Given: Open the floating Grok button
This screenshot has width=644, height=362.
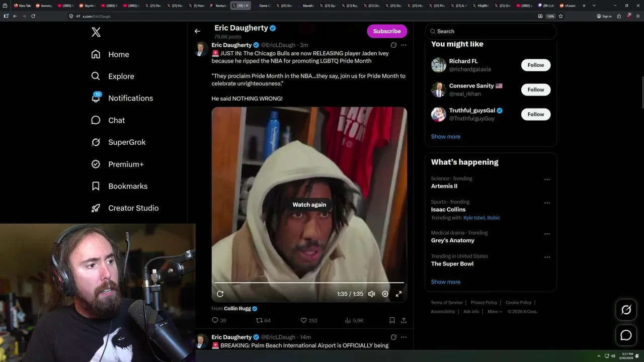Looking at the screenshot, I should 626,310.
